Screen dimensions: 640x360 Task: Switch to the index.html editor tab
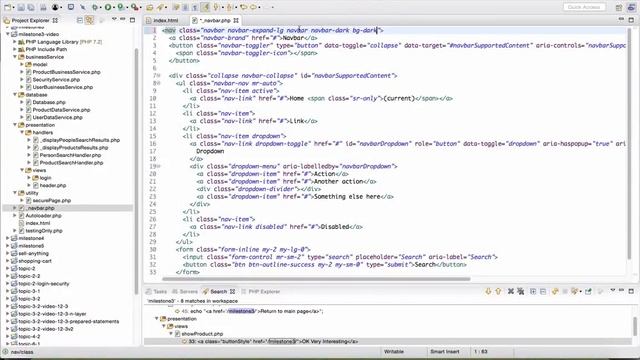166,20
